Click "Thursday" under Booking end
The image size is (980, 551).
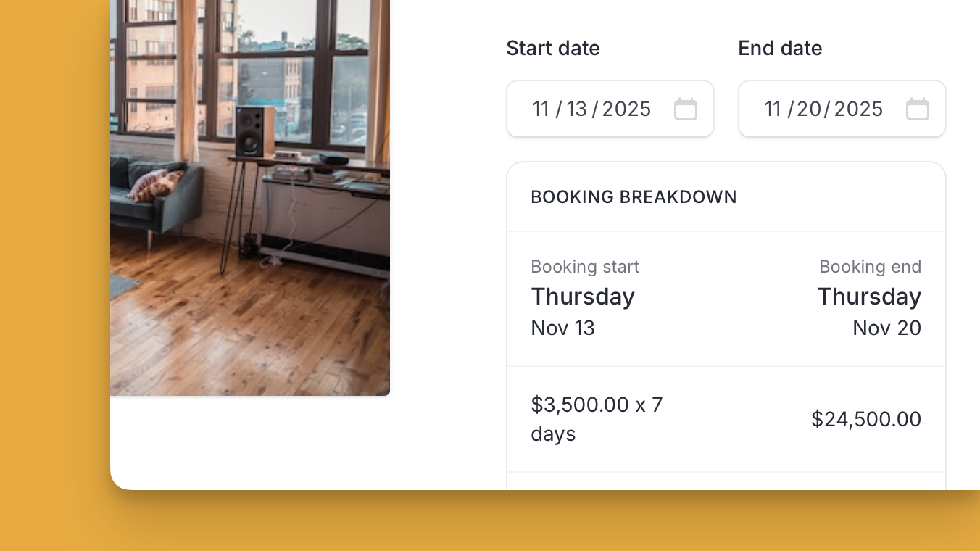(869, 297)
